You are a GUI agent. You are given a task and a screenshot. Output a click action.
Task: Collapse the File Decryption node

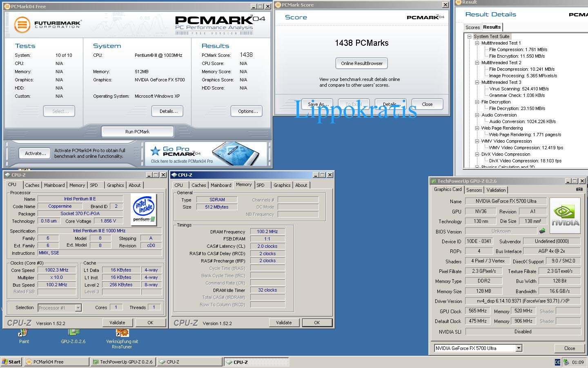(x=477, y=102)
